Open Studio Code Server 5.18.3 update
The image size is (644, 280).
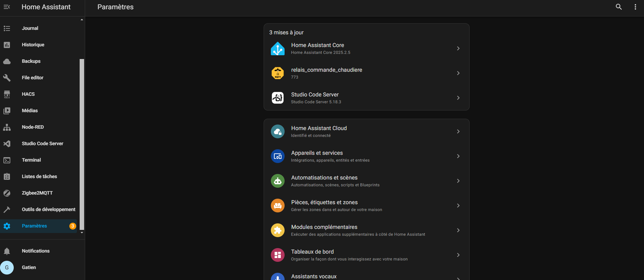pyautogui.click(x=366, y=98)
